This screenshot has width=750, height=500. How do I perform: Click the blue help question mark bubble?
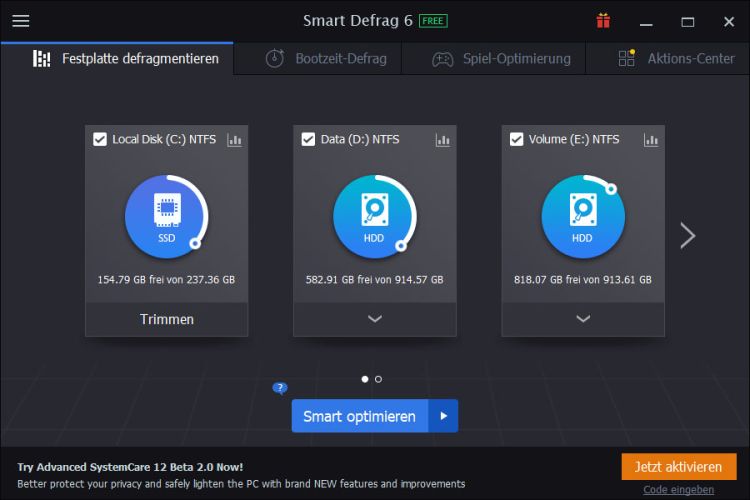pyautogui.click(x=280, y=388)
